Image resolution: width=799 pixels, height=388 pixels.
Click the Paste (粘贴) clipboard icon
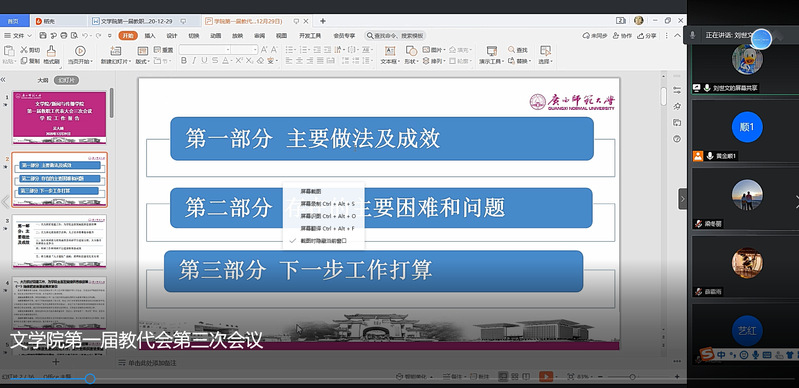click(9, 50)
